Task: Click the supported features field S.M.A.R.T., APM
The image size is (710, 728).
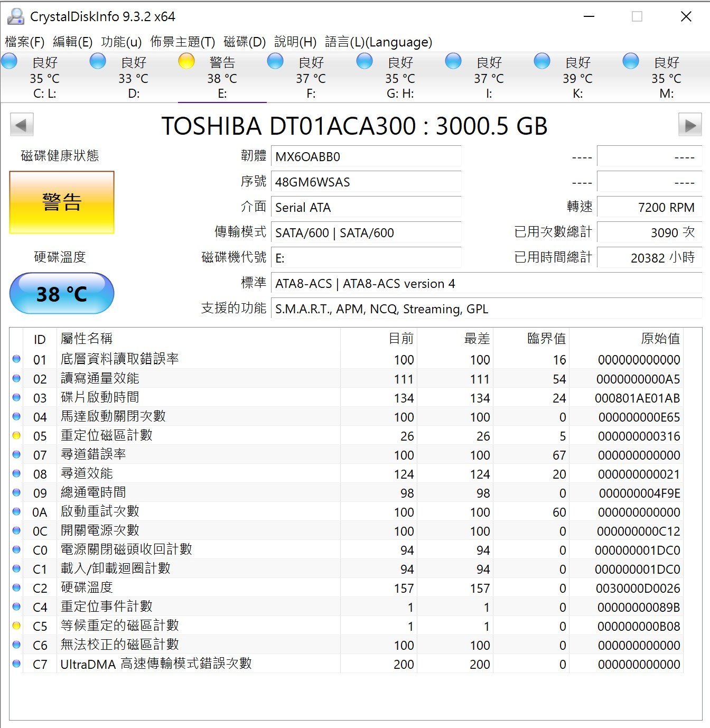Action: (x=487, y=309)
